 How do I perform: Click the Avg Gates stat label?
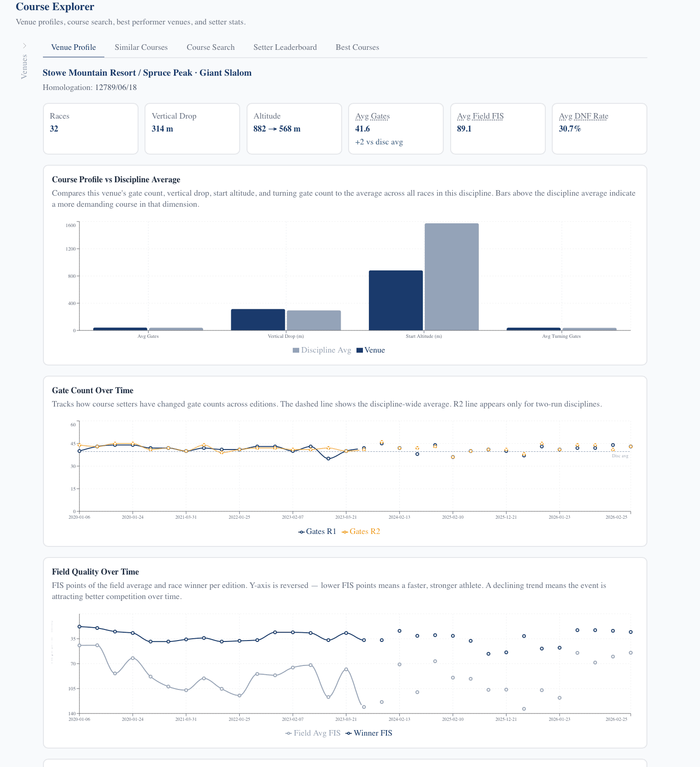372,116
